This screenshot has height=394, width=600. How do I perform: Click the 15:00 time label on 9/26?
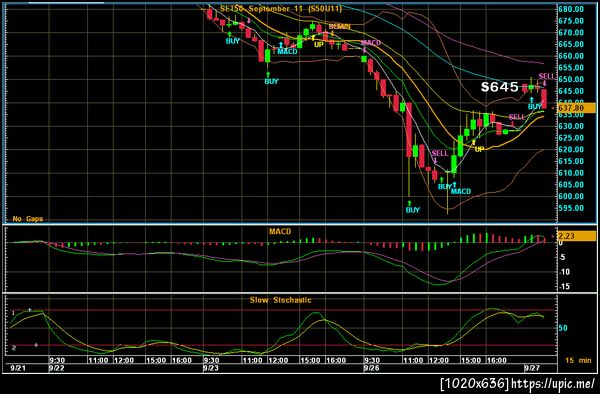[470, 360]
